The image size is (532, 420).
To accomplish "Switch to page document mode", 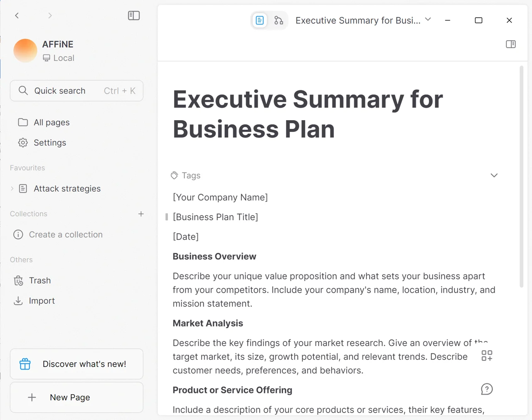I will 260,20.
